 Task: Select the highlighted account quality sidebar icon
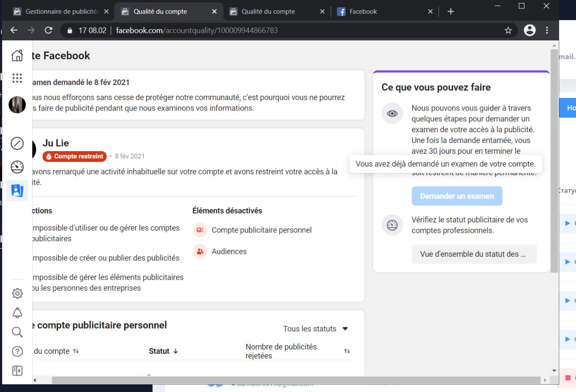17,191
